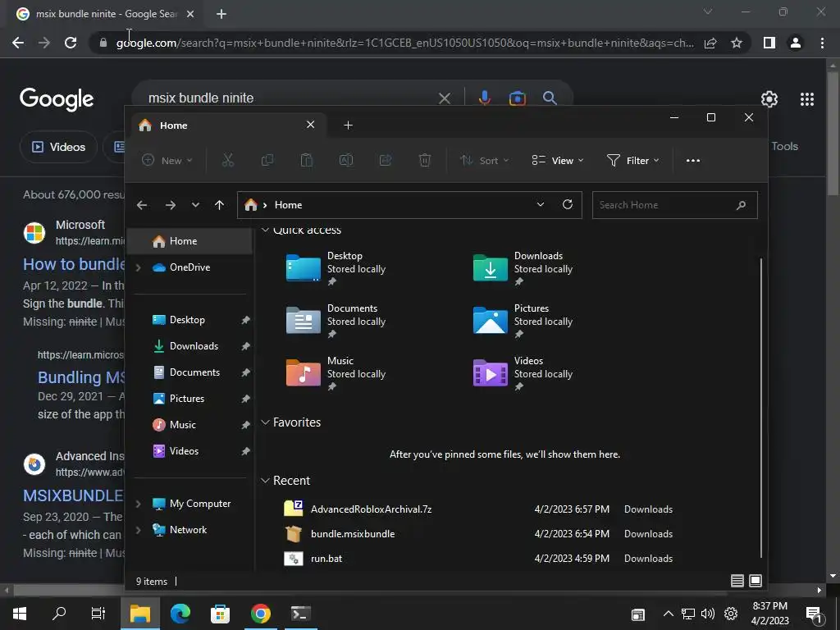Click the Rename icon in File Explorer toolbar
840x630 pixels.
pyautogui.click(x=346, y=160)
